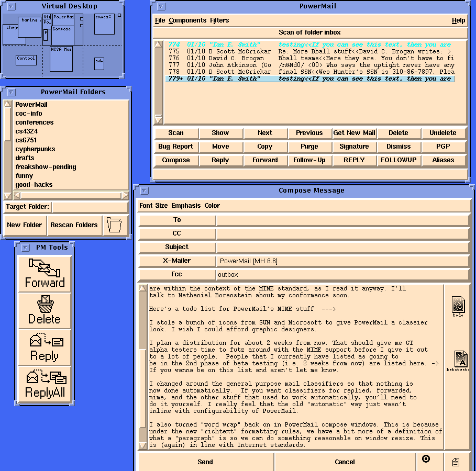The height and width of the screenshot is (471, 476).
Task: Click the ReplyAll icon in PM Tools
Action: click(45, 383)
